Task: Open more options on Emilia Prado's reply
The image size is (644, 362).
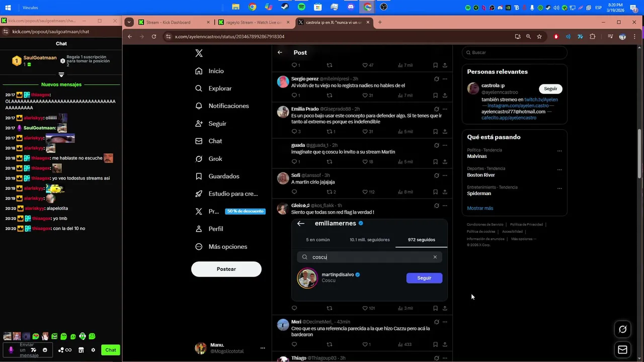Action: (x=445, y=109)
